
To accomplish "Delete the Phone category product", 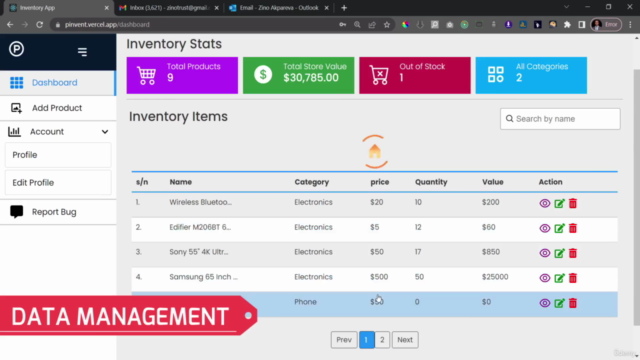I will (573, 303).
